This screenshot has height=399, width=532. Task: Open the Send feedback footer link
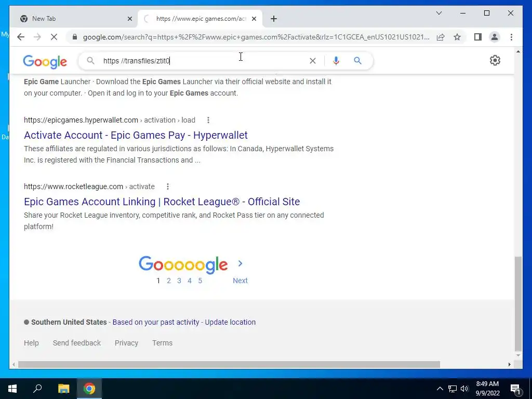coord(77,343)
